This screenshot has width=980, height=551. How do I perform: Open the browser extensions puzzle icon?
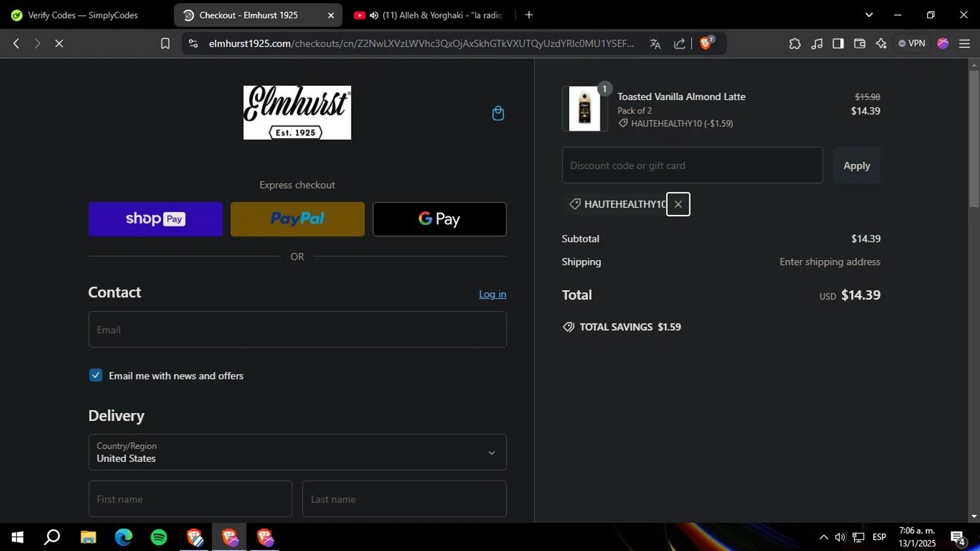click(x=794, y=44)
